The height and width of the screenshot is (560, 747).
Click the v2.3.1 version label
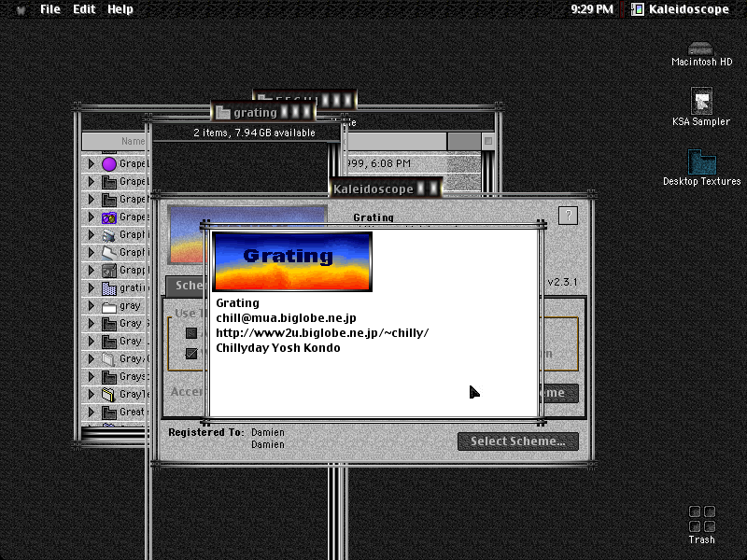[562, 282]
